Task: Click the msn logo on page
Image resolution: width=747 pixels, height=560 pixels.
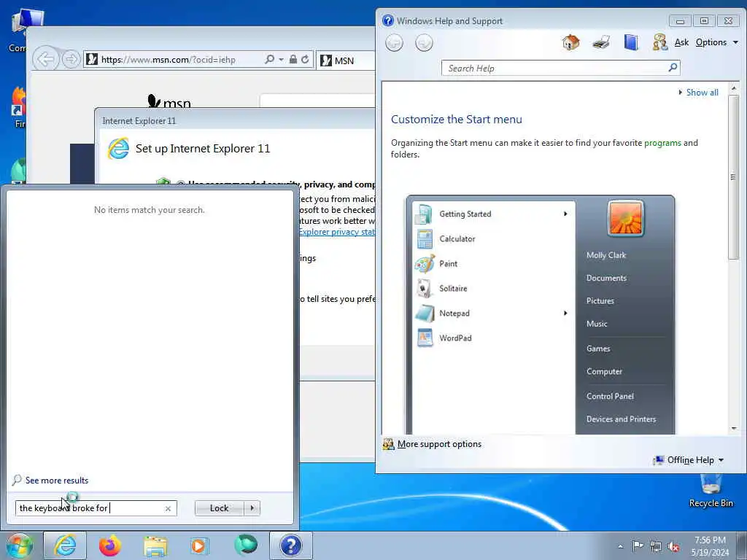Action: (x=169, y=101)
